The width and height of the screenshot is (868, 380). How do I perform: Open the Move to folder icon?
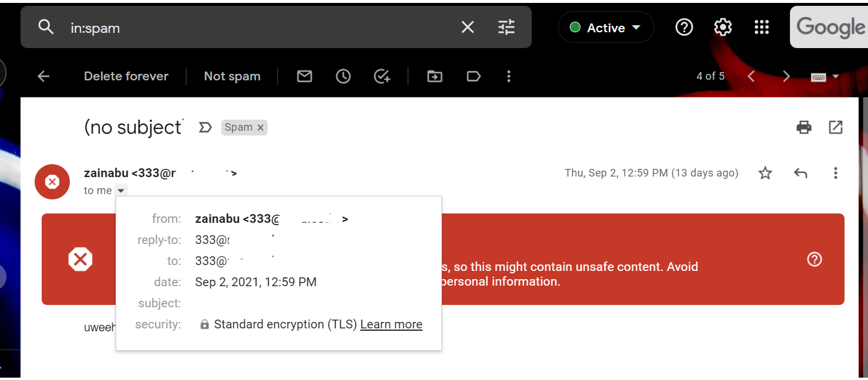click(x=434, y=76)
